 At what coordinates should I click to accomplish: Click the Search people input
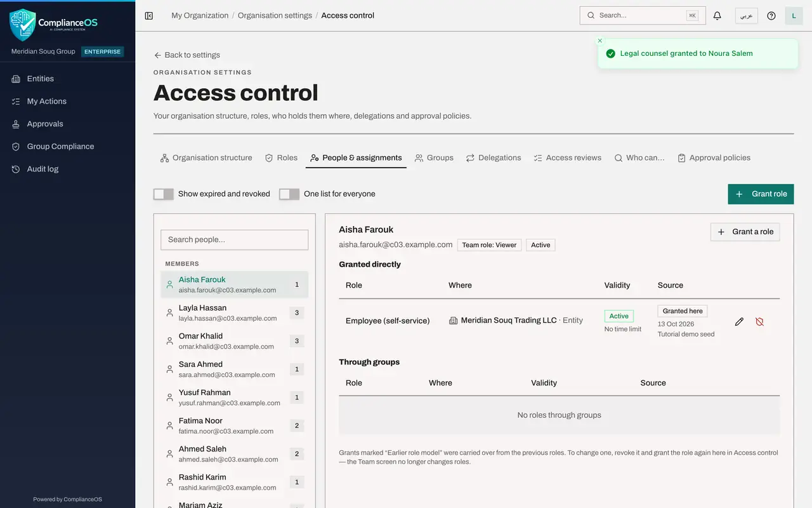[x=235, y=240]
